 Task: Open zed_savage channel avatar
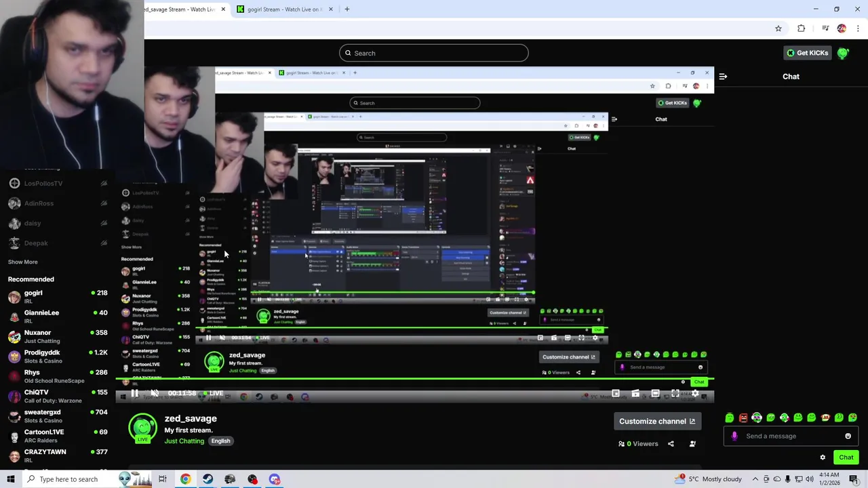coord(142,428)
